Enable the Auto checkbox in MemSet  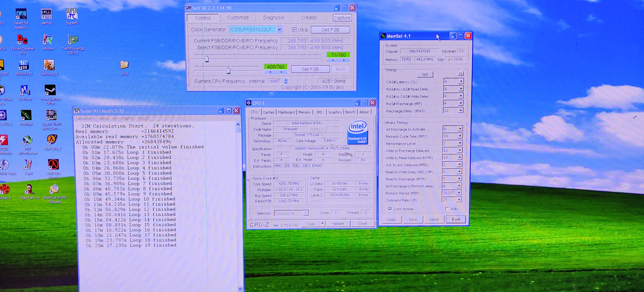[447, 209]
